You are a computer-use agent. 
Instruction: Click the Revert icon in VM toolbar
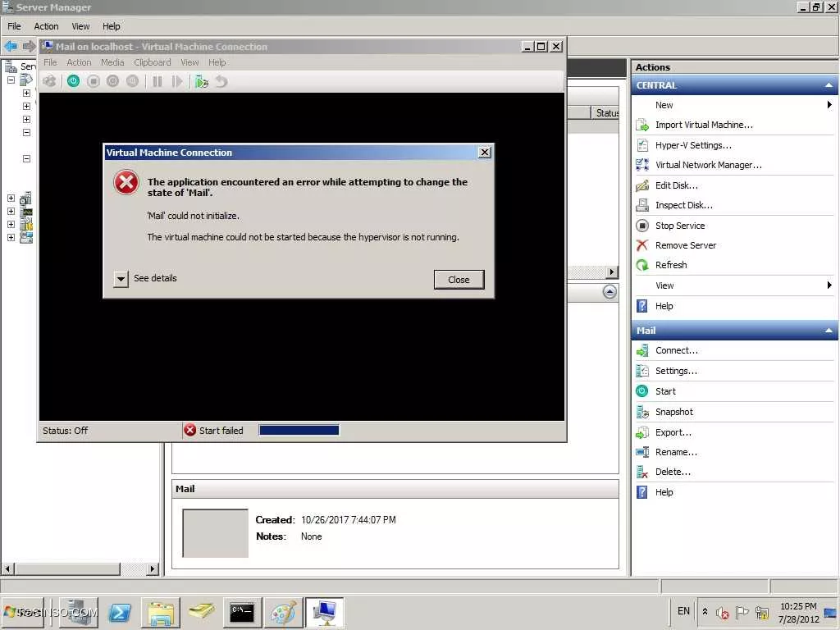tap(221, 81)
